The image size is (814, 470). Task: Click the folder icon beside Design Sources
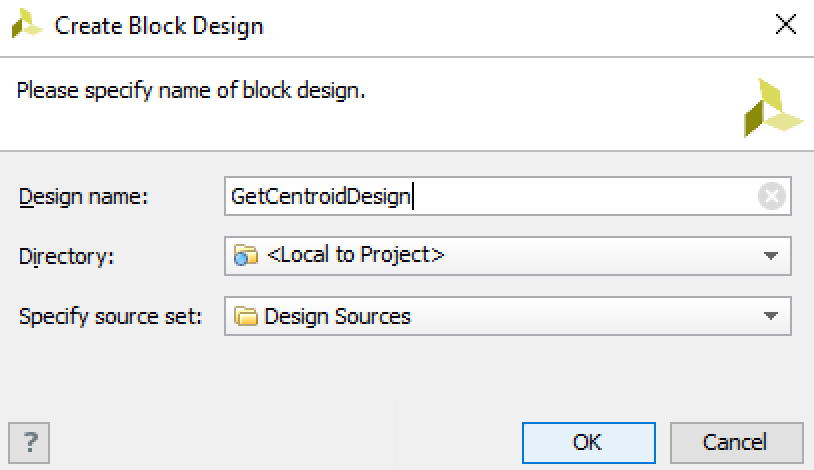246,316
